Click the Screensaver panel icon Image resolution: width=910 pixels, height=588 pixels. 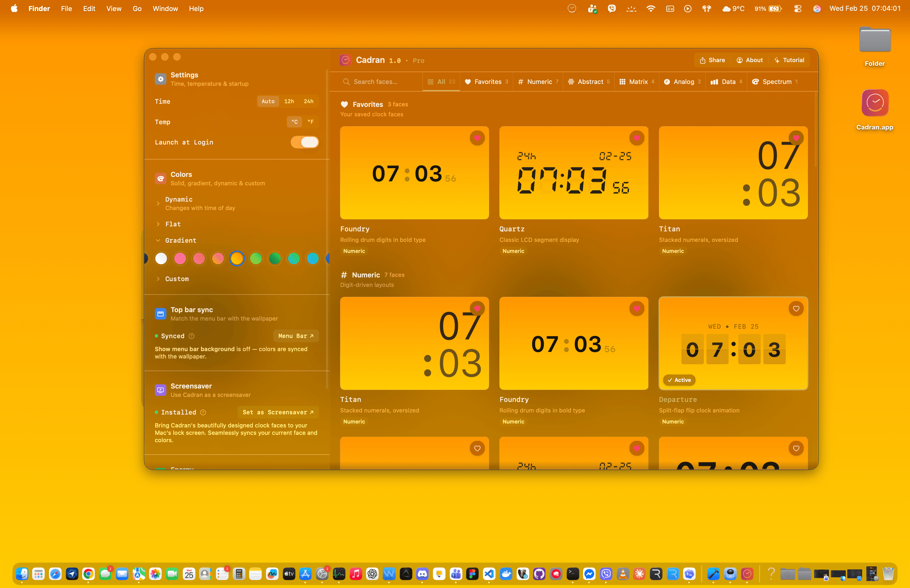click(161, 390)
